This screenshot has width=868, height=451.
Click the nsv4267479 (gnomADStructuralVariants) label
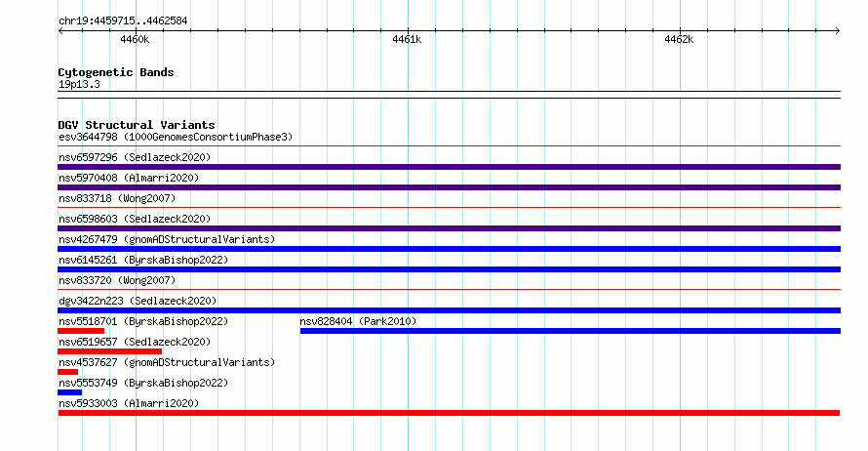167,239
